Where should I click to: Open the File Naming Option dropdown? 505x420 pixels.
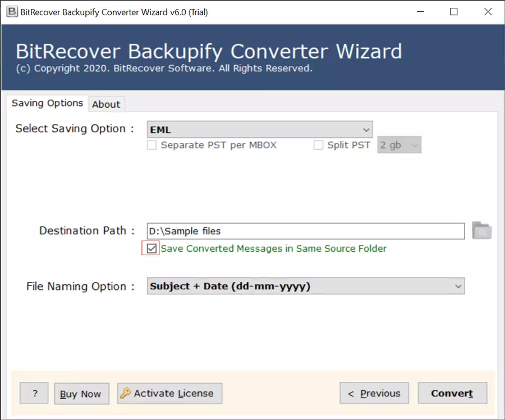click(x=306, y=286)
